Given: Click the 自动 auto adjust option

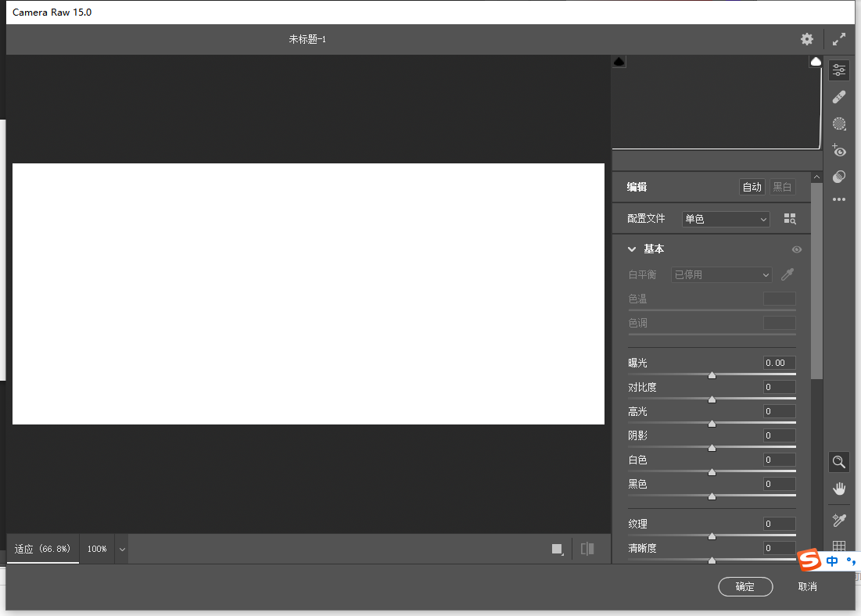Looking at the screenshot, I should pyautogui.click(x=751, y=187).
